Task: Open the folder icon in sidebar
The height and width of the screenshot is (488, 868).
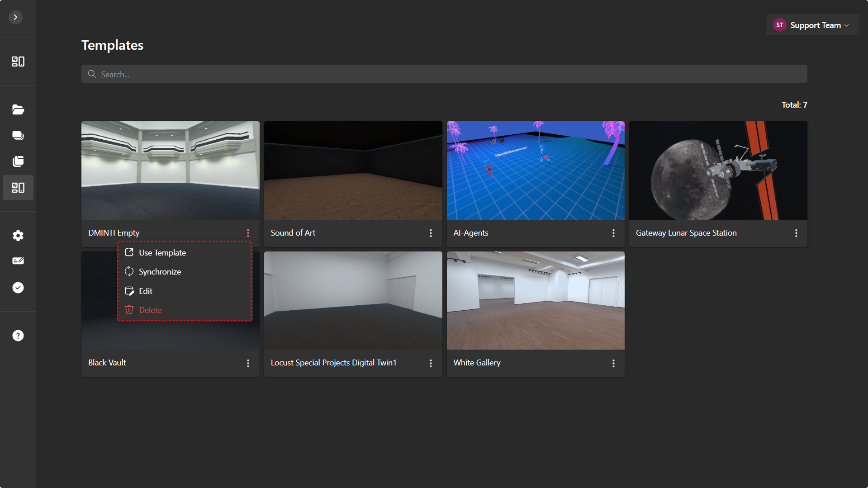Action: coord(18,109)
